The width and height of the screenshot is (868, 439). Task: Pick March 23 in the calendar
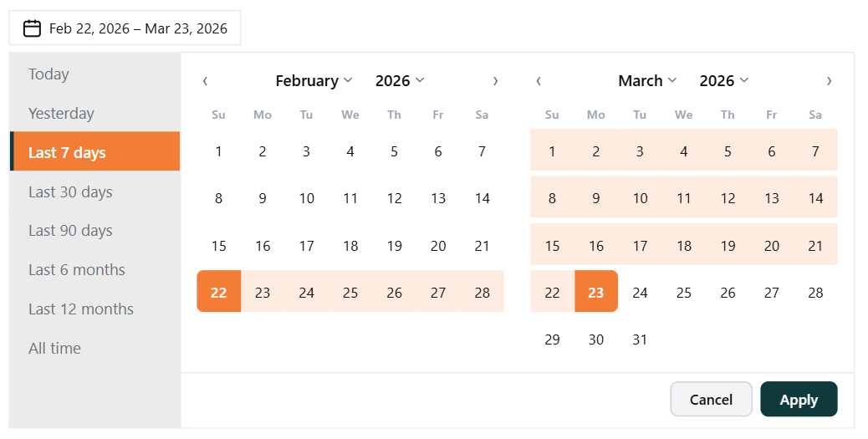(596, 293)
